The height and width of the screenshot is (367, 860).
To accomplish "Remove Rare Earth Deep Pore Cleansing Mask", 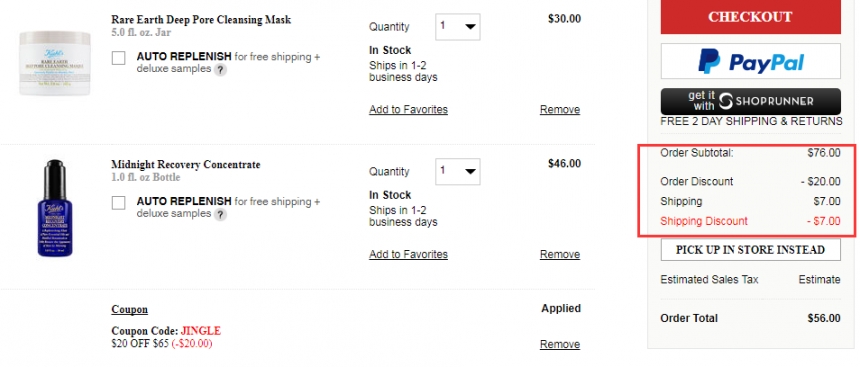I will 559,110.
